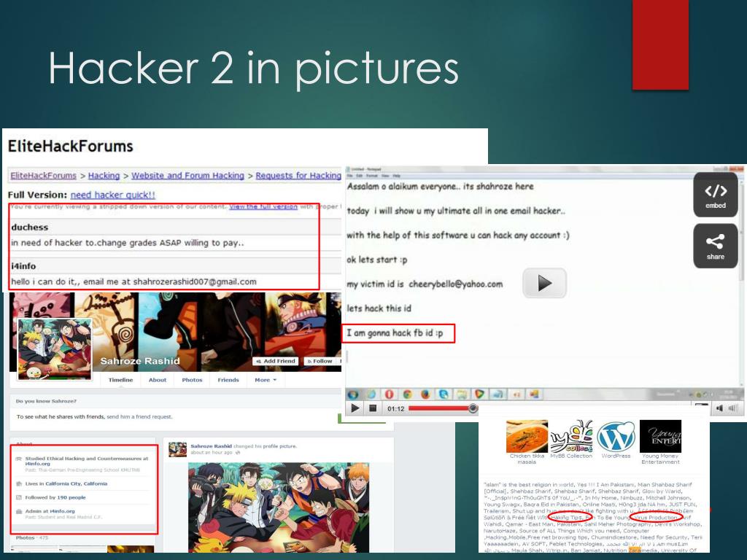
Task: Open the 'need hacker quick!!' thread link
Action: (113, 195)
